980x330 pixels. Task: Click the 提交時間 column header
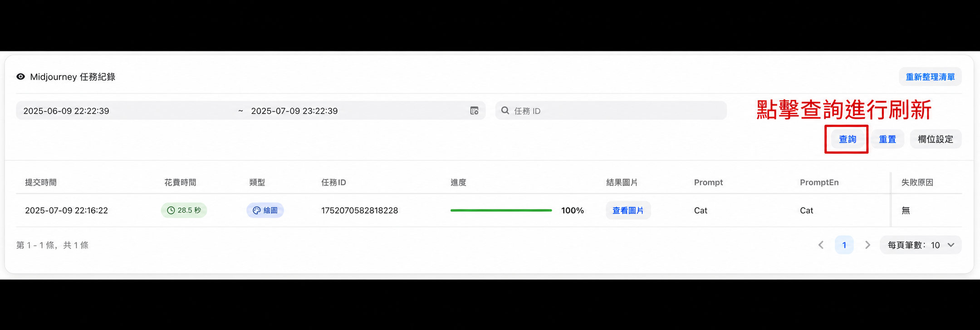[x=41, y=182]
